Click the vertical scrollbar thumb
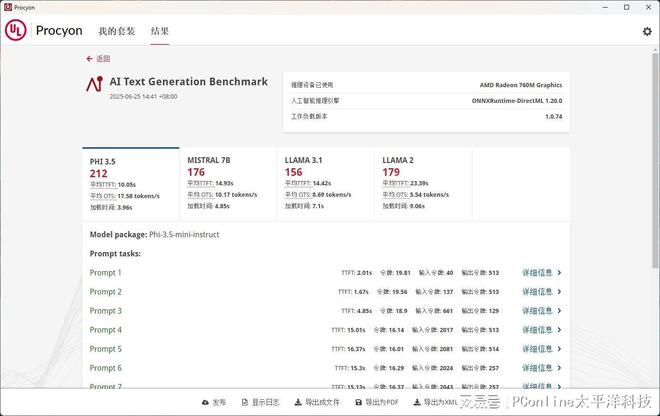This screenshot has height=416, width=660. [655, 160]
